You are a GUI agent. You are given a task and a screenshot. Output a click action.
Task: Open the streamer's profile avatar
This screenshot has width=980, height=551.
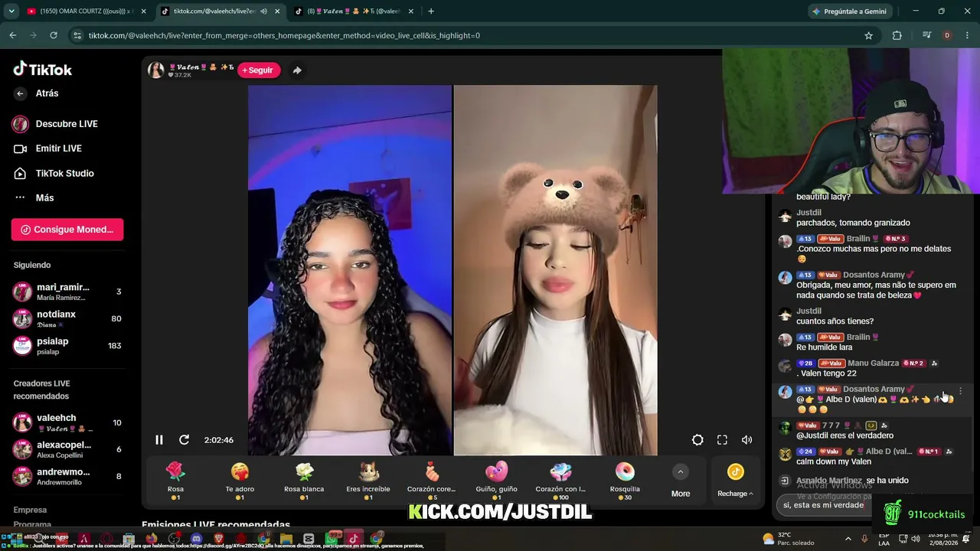point(156,70)
